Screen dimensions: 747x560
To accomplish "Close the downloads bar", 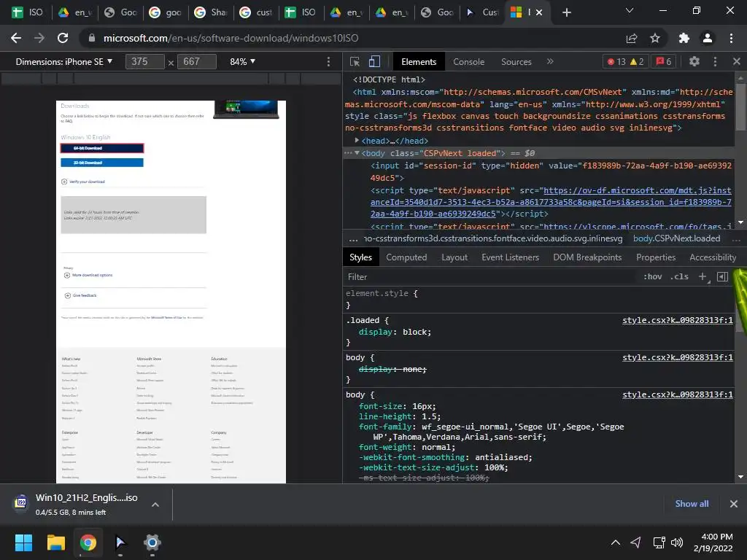I will click(x=734, y=504).
